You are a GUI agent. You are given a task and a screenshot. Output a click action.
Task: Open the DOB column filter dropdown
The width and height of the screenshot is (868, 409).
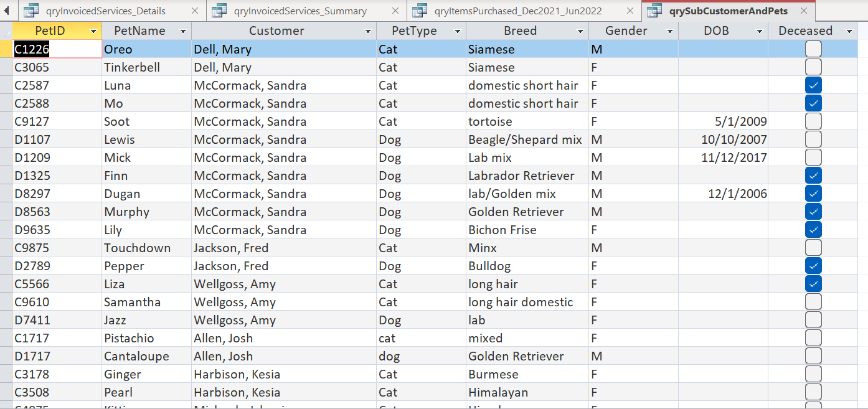[759, 31]
